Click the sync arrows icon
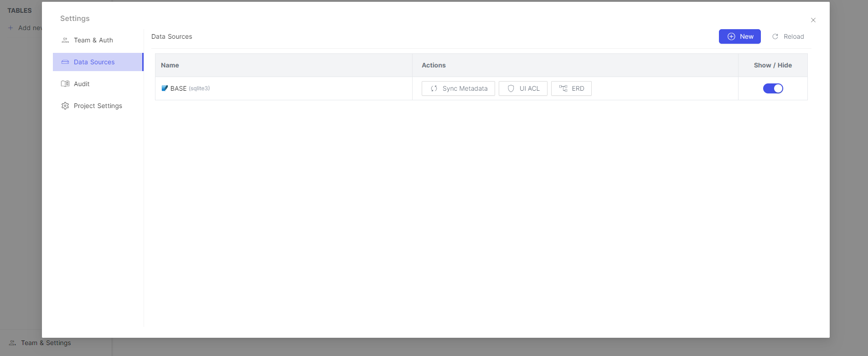The width and height of the screenshot is (868, 356). pyautogui.click(x=434, y=88)
